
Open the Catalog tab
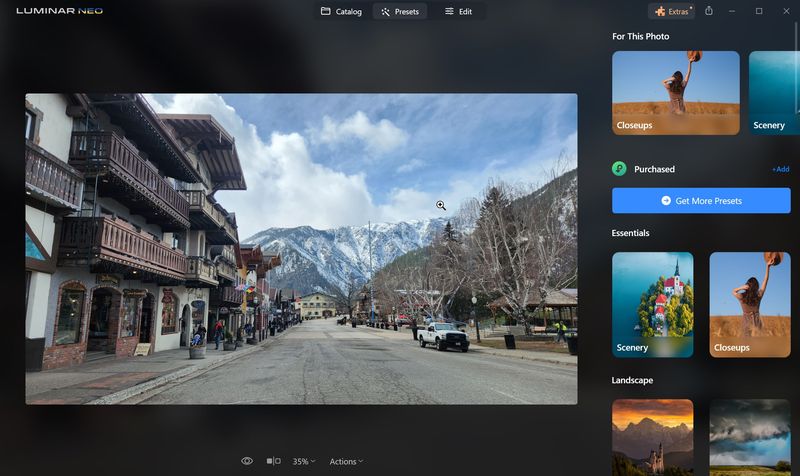click(x=341, y=11)
